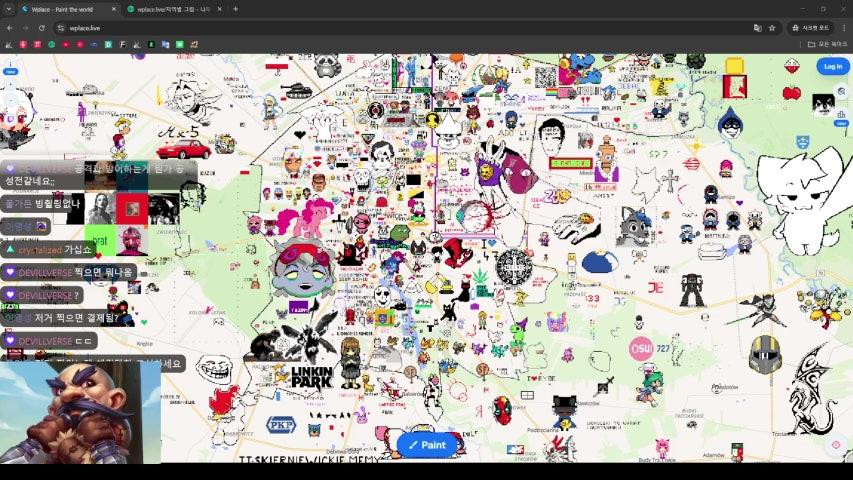Go forward in browser history
This screenshot has height=480, width=853.
26,28
